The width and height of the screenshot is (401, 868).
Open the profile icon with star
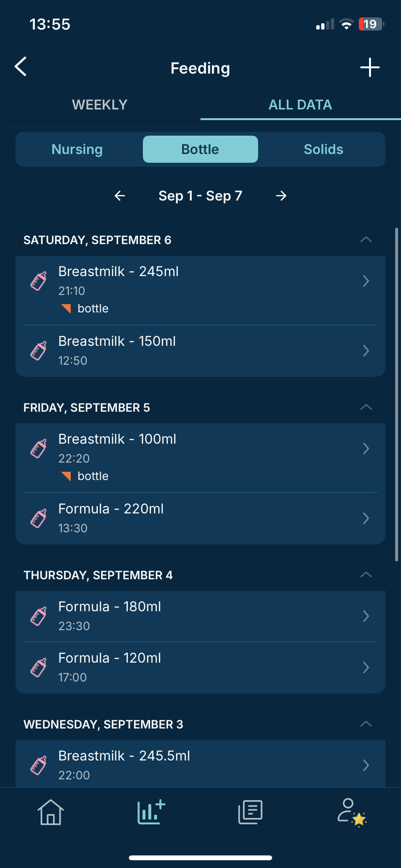[x=352, y=812]
